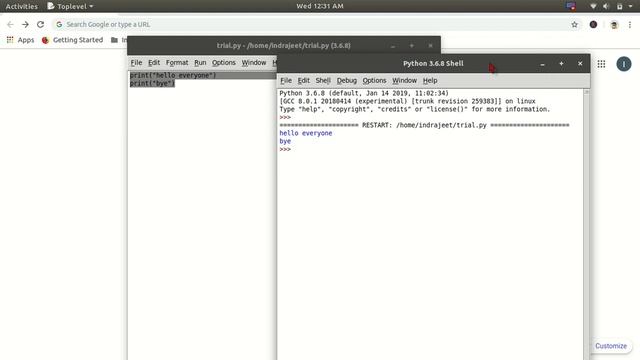The image size is (640, 360).
Task: Open the Wi-Fi network indicator
Action: tap(593, 6)
